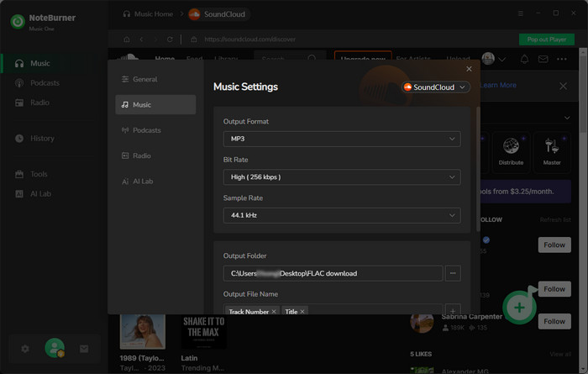This screenshot has height=374, width=588.
Task: Click the Sabrina Carpenter artist avatar
Action: tap(422, 323)
